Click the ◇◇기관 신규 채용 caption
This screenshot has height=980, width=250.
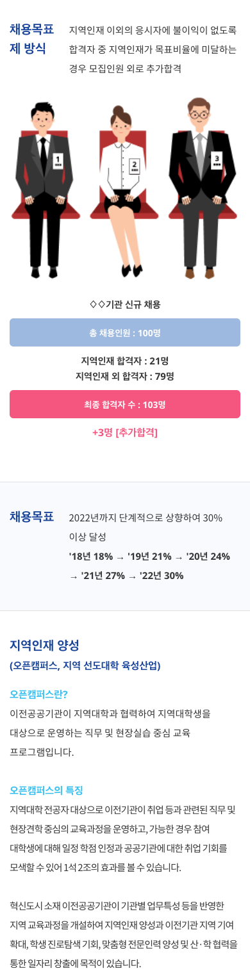pos(125,304)
